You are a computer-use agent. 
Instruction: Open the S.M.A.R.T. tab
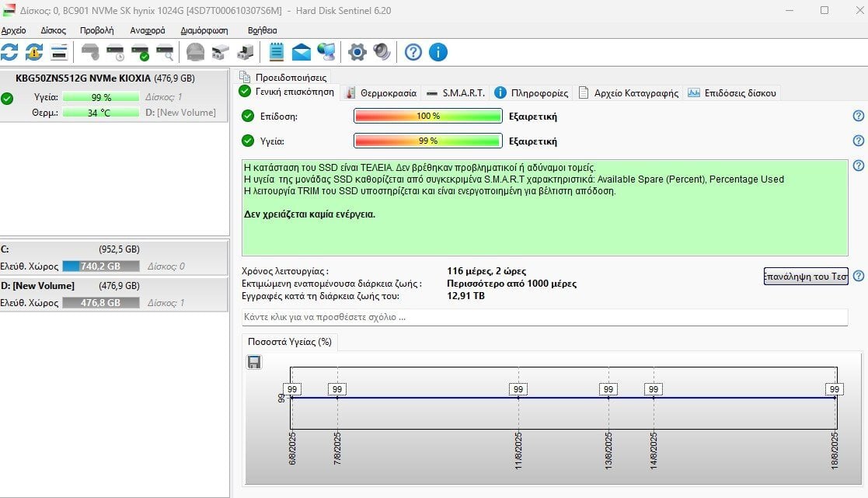click(456, 93)
